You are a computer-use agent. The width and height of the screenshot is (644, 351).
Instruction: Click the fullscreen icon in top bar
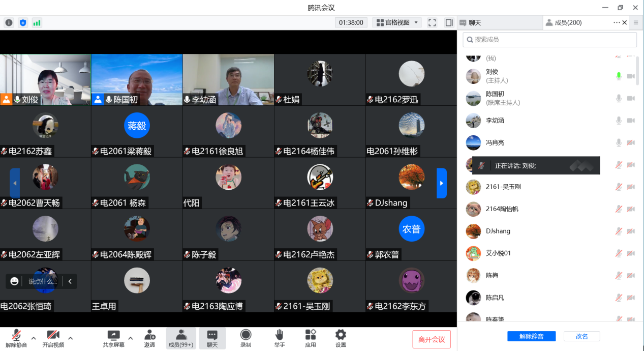(432, 22)
